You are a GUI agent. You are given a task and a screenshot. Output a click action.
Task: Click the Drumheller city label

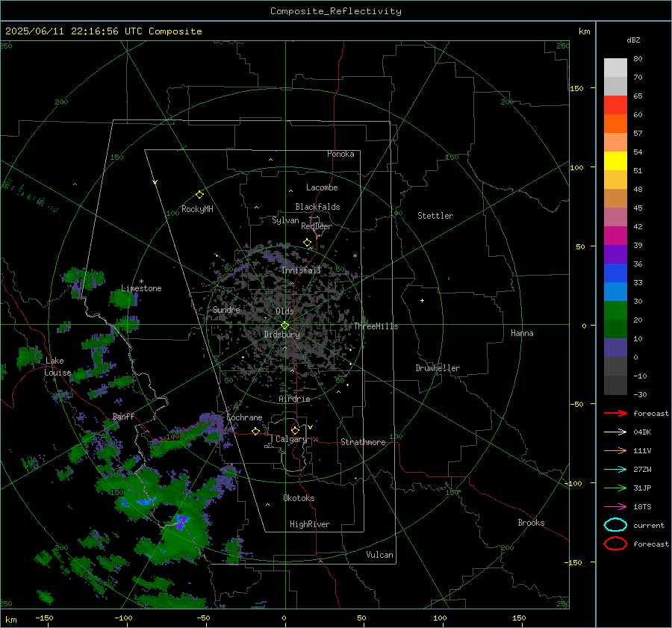pyautogui.click(x=438, y=368)
